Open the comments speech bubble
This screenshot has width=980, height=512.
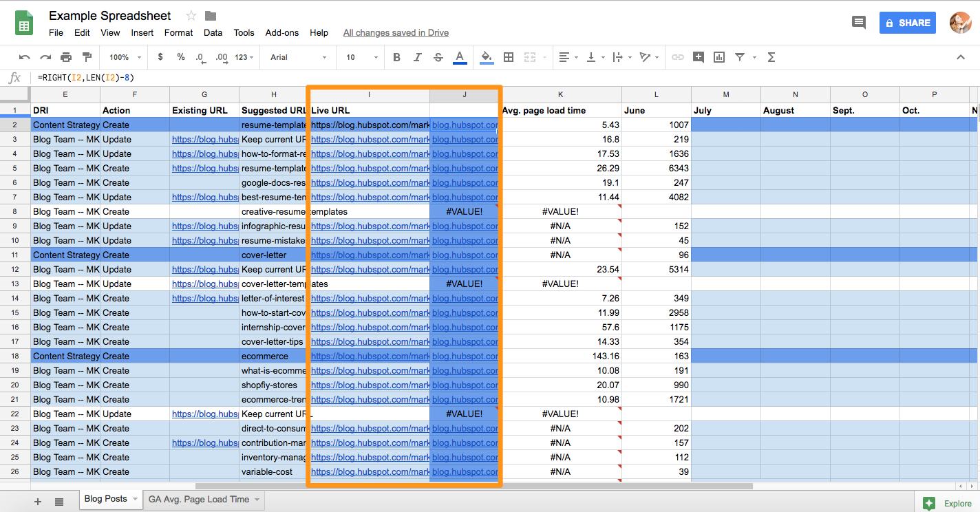[x=858, y=23]
